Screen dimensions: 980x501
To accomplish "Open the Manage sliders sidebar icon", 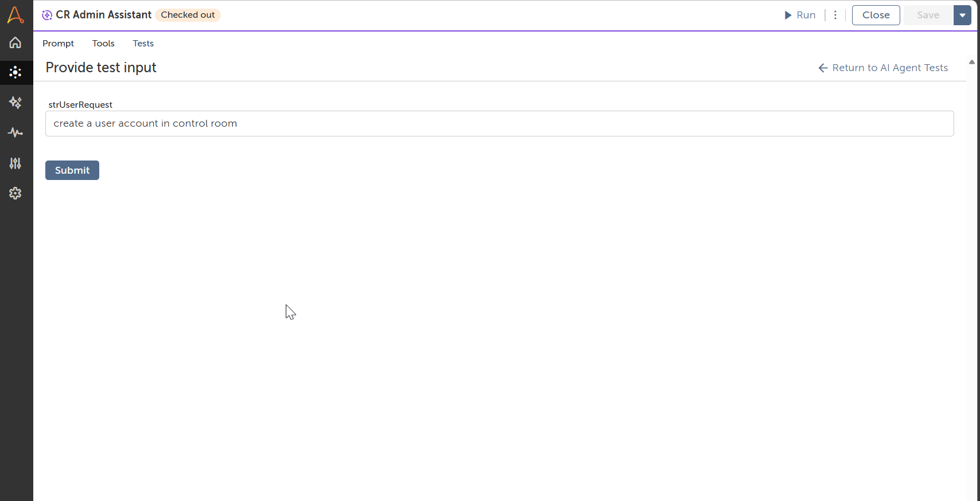I will tap(15, 163).
